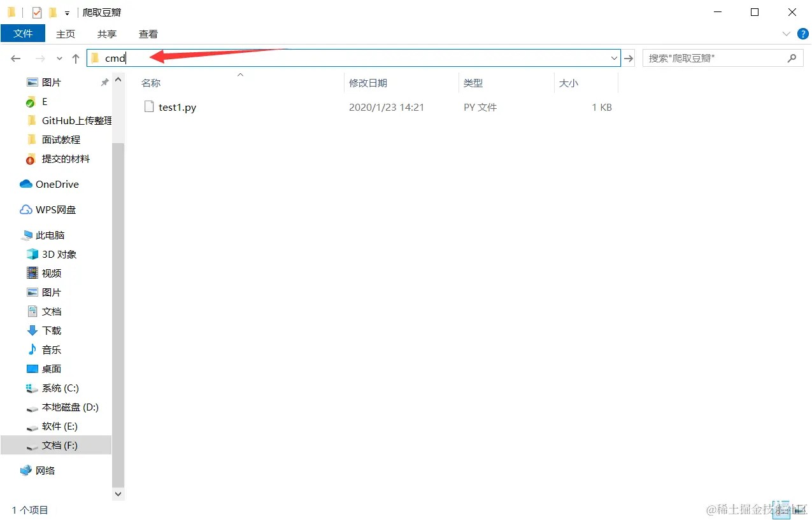The width and height of the screenshot is (812, 520).
Task: Open the 提交的材料 folder
Action: click(x=66, y=159)
